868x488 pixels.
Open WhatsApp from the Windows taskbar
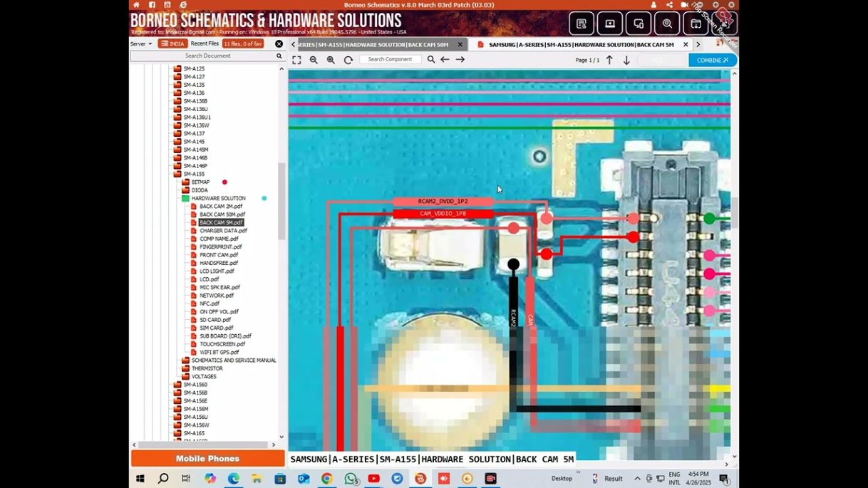click(x=351, y=479)
